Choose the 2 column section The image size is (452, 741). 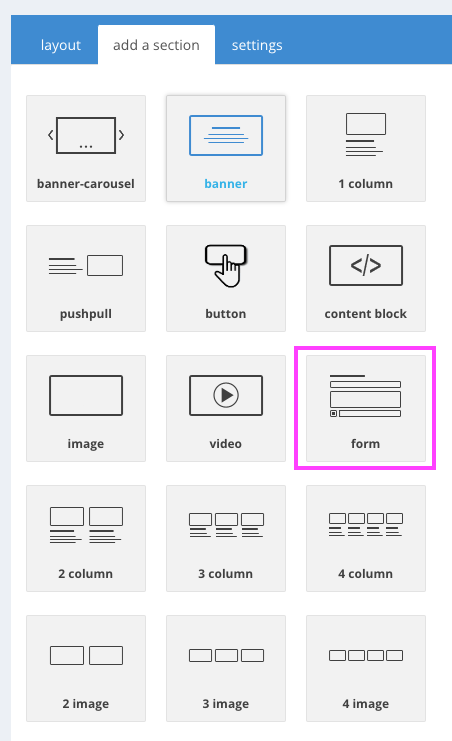tap(86, 538)
